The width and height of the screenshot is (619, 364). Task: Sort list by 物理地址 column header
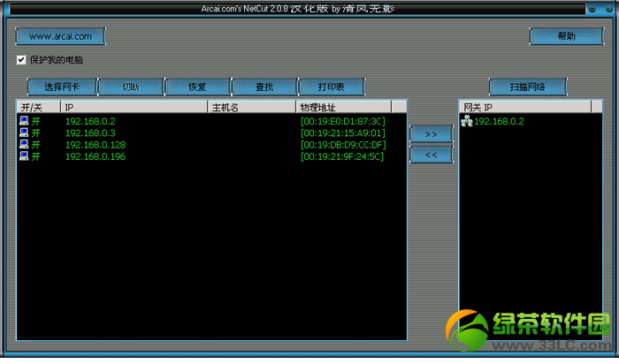[343, 107]
